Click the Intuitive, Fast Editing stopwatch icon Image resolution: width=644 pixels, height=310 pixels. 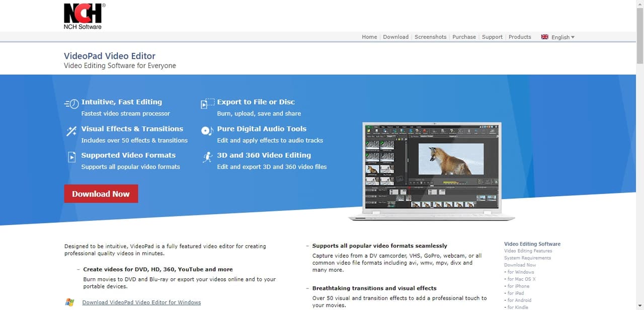(71, 104)
